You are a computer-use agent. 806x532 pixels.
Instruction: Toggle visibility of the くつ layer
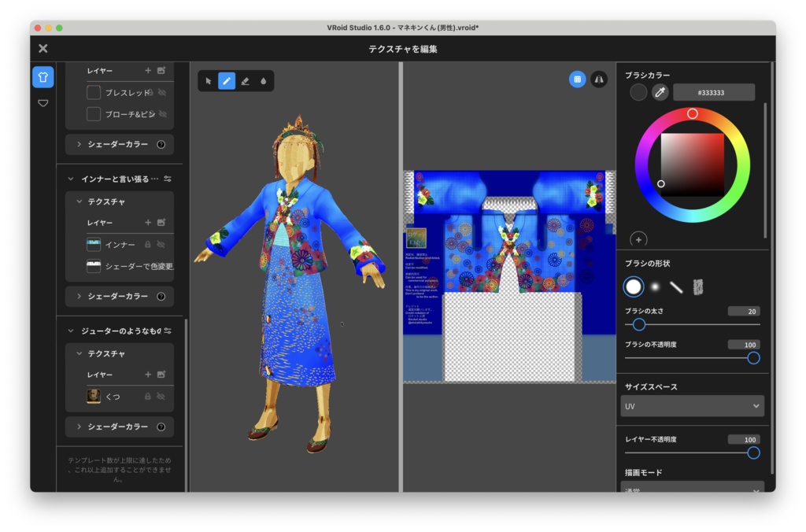click(x=161, y=397)
